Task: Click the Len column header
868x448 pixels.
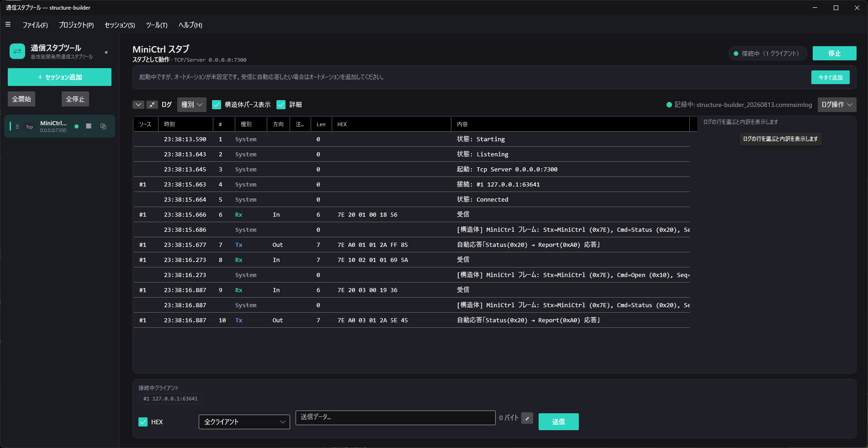Action: click(x=321, y=124)
